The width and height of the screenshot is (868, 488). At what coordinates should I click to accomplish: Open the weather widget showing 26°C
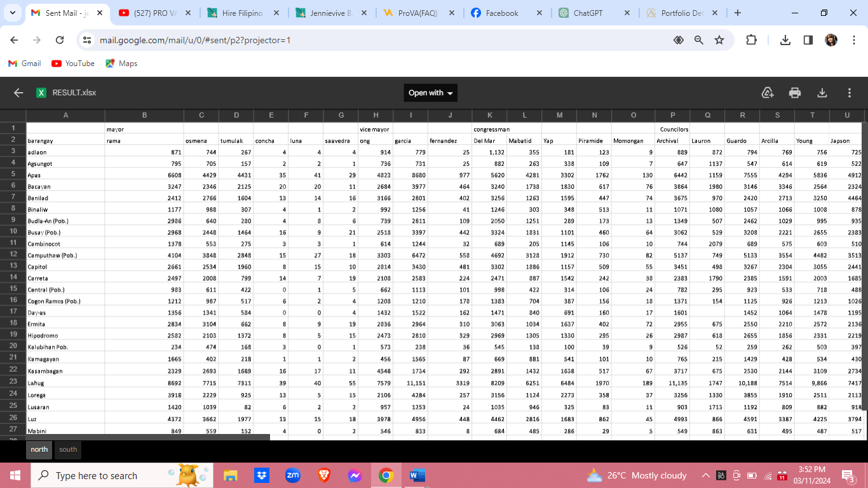637,475
